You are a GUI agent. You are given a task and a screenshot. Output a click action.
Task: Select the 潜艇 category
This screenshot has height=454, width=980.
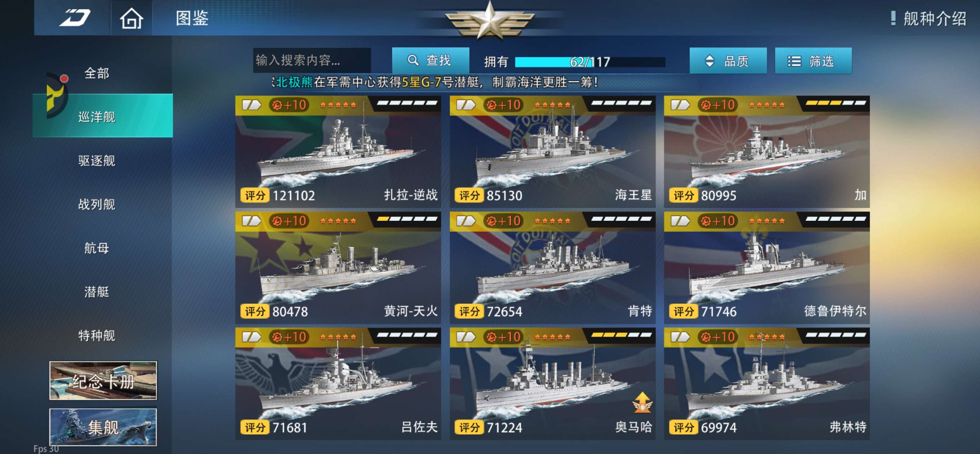(97, 292)
